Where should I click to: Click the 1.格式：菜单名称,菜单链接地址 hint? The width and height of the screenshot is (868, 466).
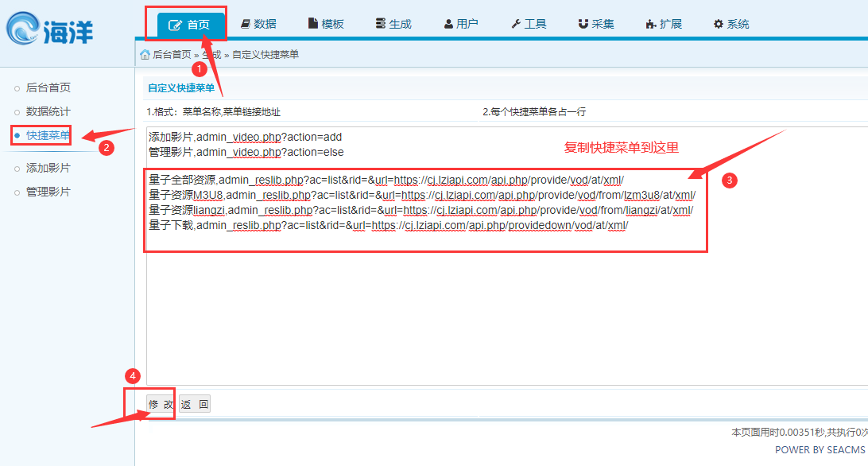(213, 112)
